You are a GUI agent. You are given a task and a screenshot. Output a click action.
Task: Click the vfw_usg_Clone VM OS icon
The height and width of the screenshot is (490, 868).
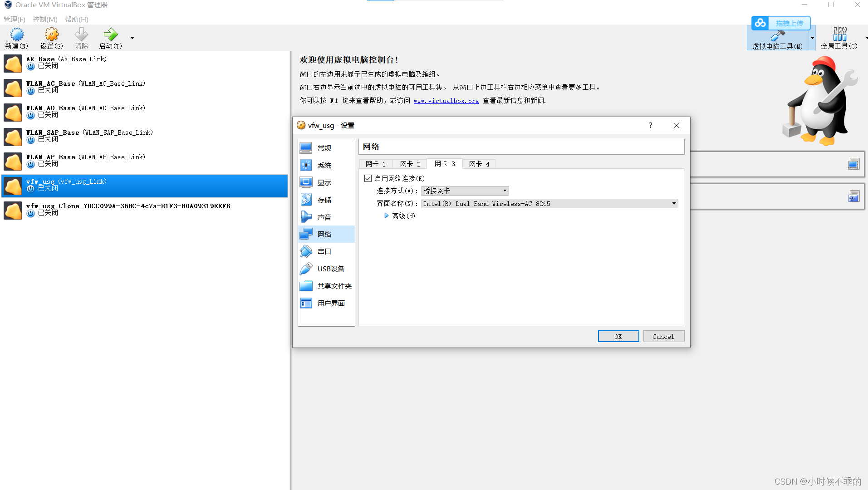click(x=13, y=211)
